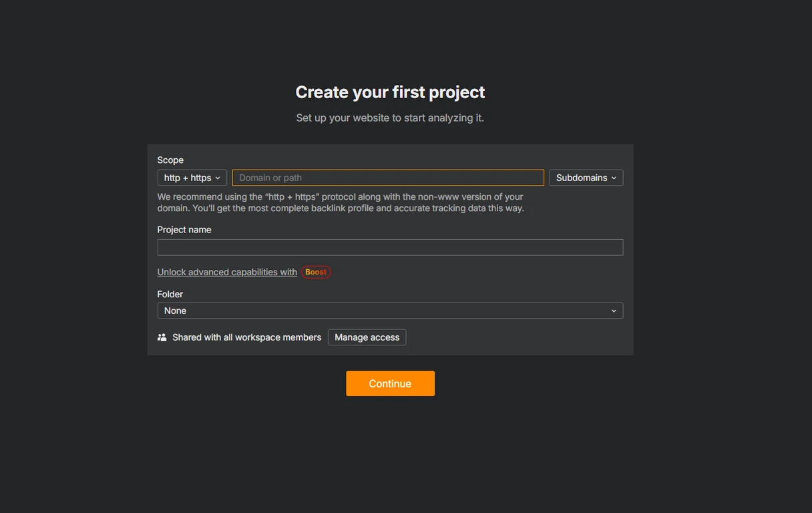Viewport: 812px width, 513px height.
Task: Click Set up your website subtitle text
Action: (x=390, y=118)
